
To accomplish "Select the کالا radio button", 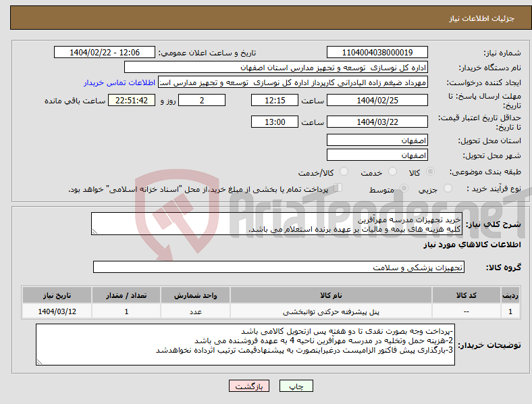I will [x=430, y=172].
